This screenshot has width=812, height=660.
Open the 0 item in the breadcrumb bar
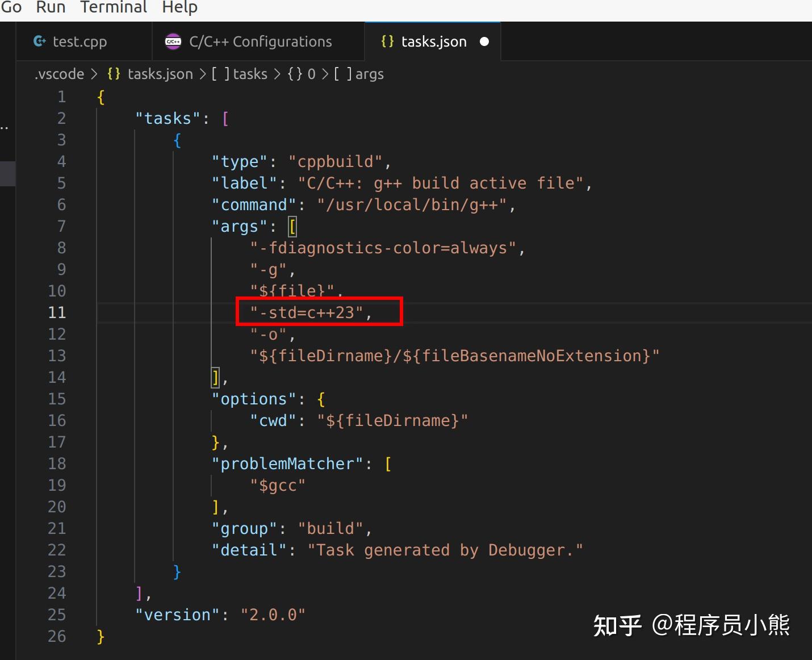[x=311, y=74]
